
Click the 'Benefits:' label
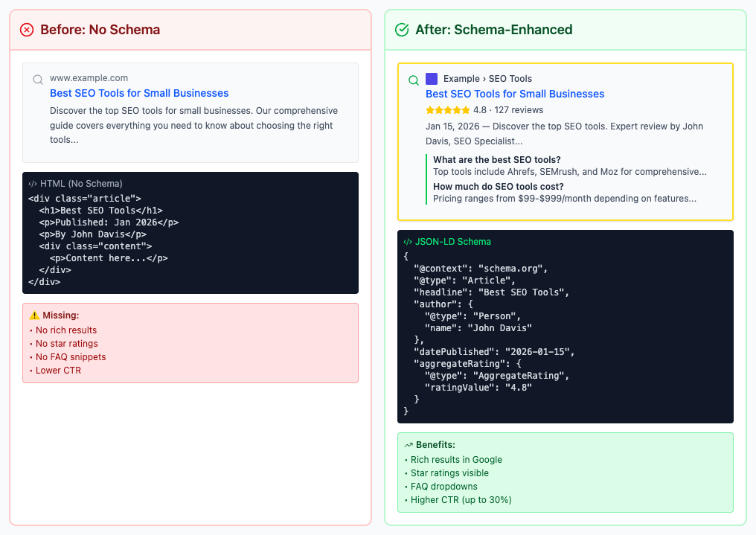click(435, 445)
